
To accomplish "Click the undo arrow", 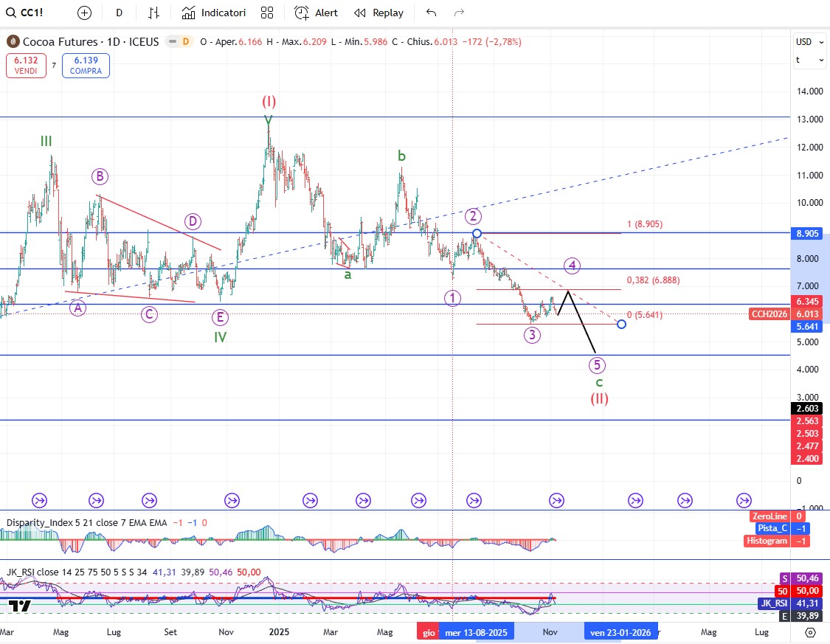I will coord(432,13).
